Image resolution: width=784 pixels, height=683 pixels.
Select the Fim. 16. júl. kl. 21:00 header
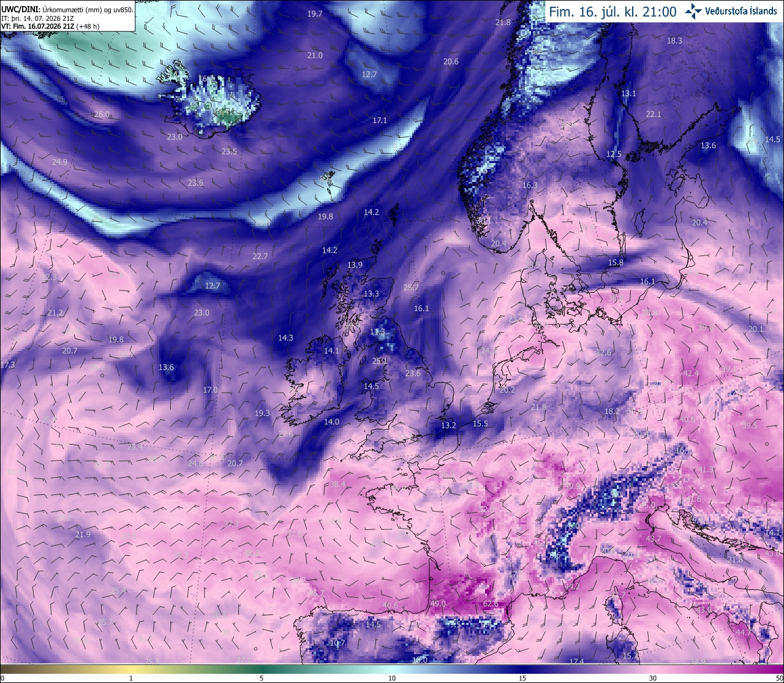click(x=612, y=12)
